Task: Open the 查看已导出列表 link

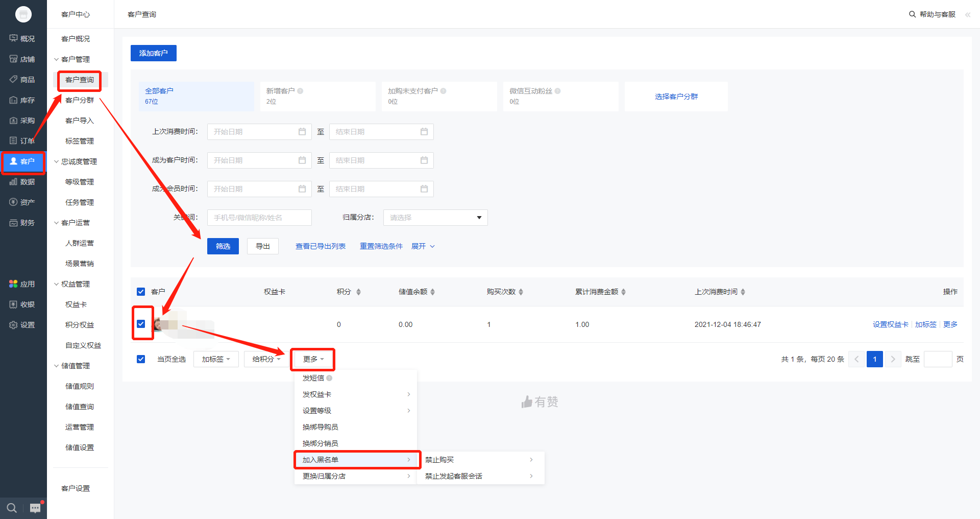Action: coord(320,246)
